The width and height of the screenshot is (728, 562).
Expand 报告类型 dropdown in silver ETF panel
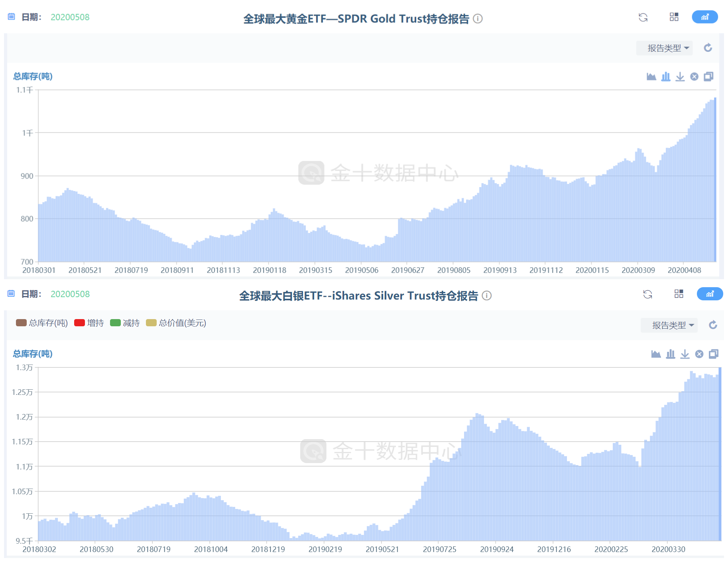point(669,325)
